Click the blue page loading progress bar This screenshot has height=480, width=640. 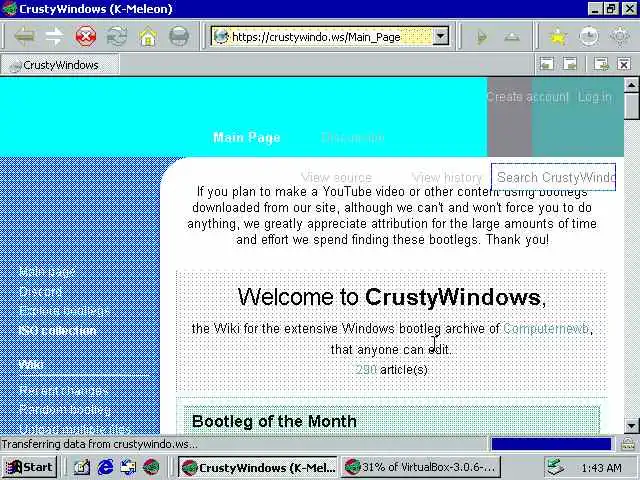click(551, 444)
